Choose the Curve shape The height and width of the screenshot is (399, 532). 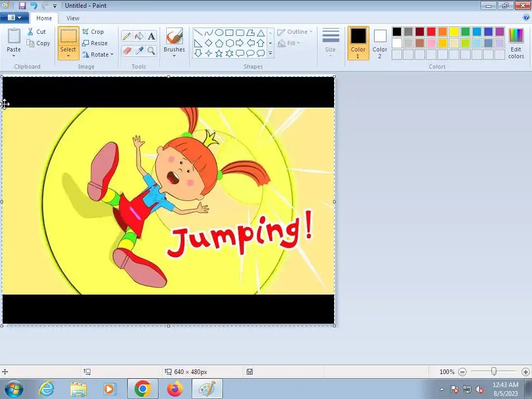209,33
